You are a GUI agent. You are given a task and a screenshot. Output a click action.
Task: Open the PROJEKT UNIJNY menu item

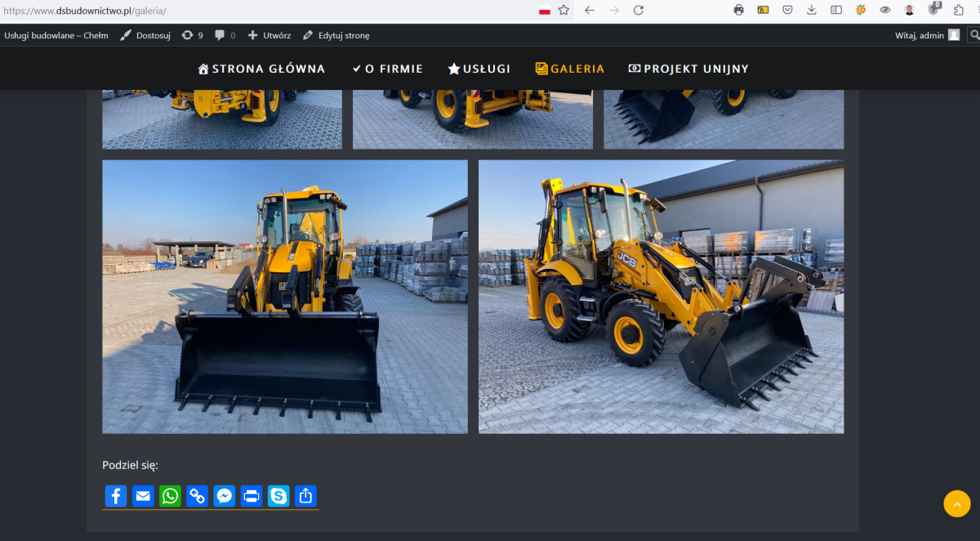688,69
